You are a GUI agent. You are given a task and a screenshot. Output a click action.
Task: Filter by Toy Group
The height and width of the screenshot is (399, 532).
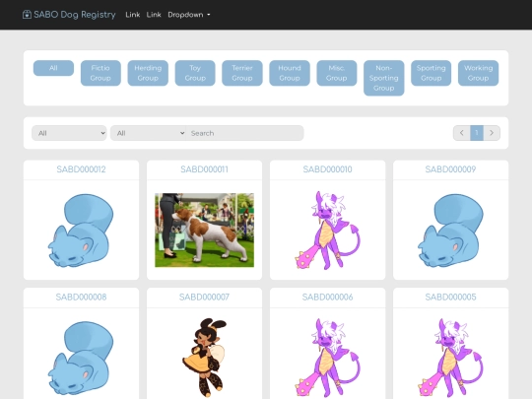pos(195,73)
